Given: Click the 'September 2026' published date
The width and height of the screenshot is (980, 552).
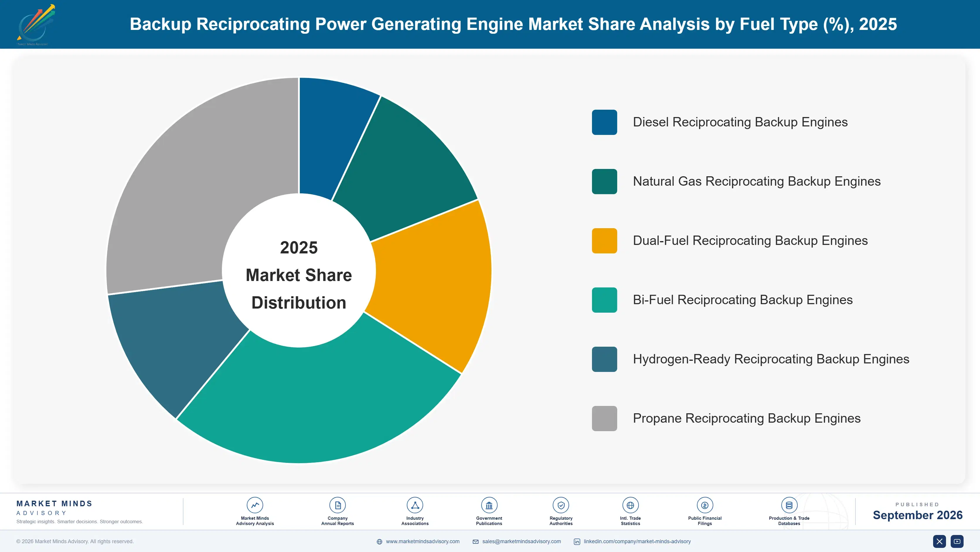Looking at the screenshot, I should (x=917, y=515).
